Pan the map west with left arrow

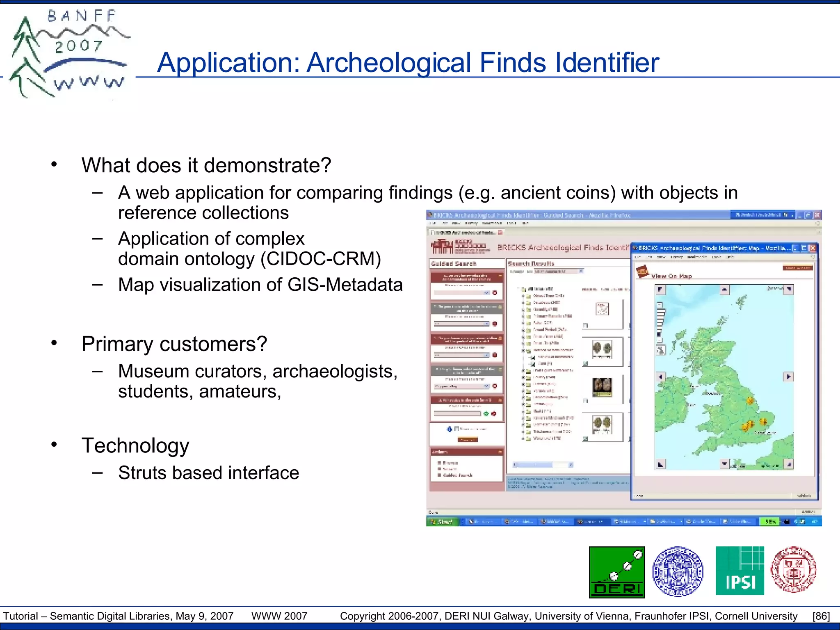[x=660, y=377]
